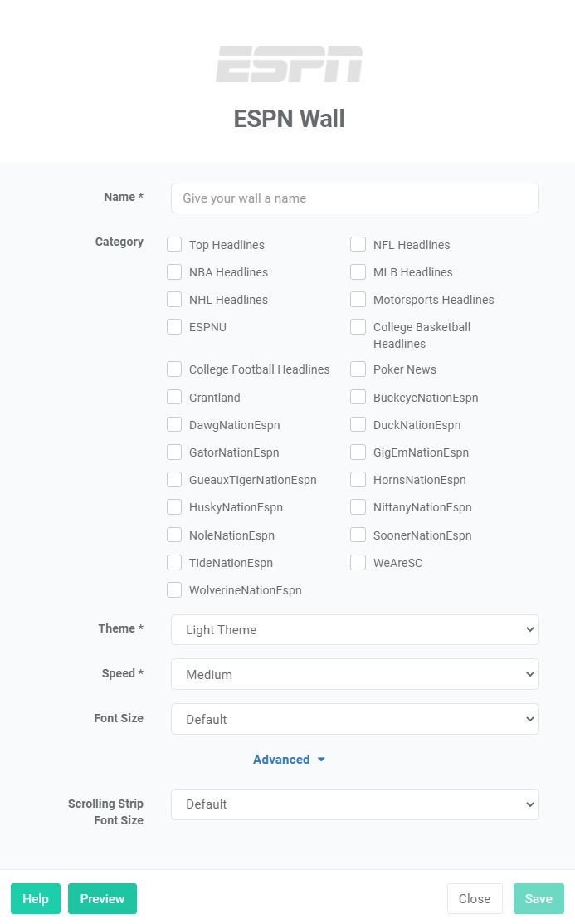
Task: Toggle College Football Headlines checkbox
Action: click(174, 369)
